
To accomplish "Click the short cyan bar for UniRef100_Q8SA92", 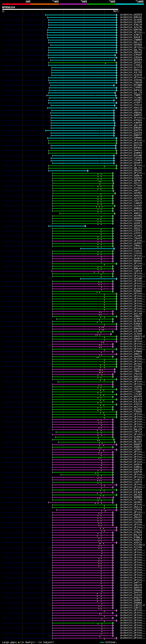I will [67, 226].
